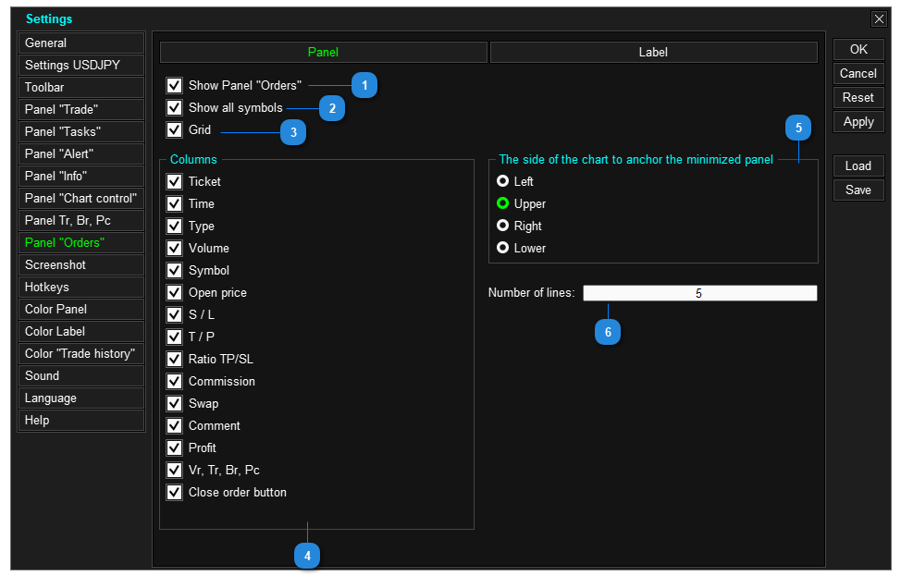
Task: Toggle the Close order button checkbox
Action: 174,493
